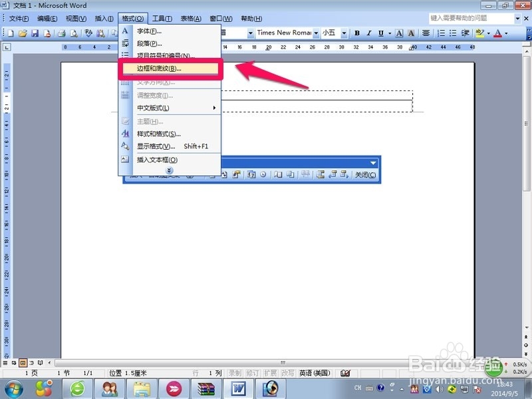This screenshot has width=532, height=399.
Task: Open the WinRAR icon in the taskbar
Action: [206, 389]
